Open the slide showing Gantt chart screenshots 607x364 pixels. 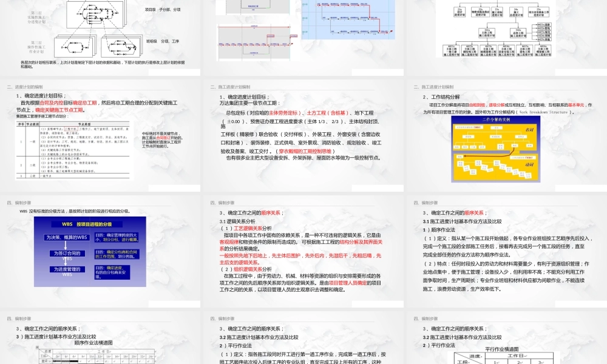coord(304,38)
